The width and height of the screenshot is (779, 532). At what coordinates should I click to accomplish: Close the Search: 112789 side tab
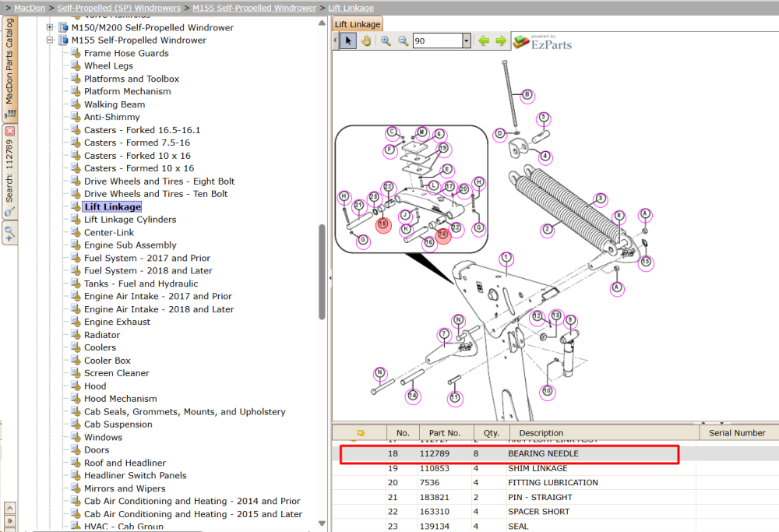coord(10,131)
